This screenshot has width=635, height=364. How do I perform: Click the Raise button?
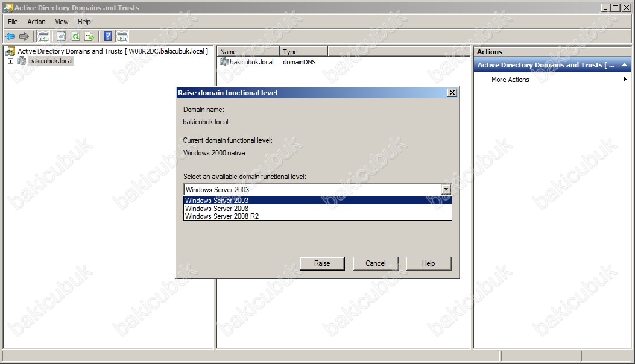322,263
